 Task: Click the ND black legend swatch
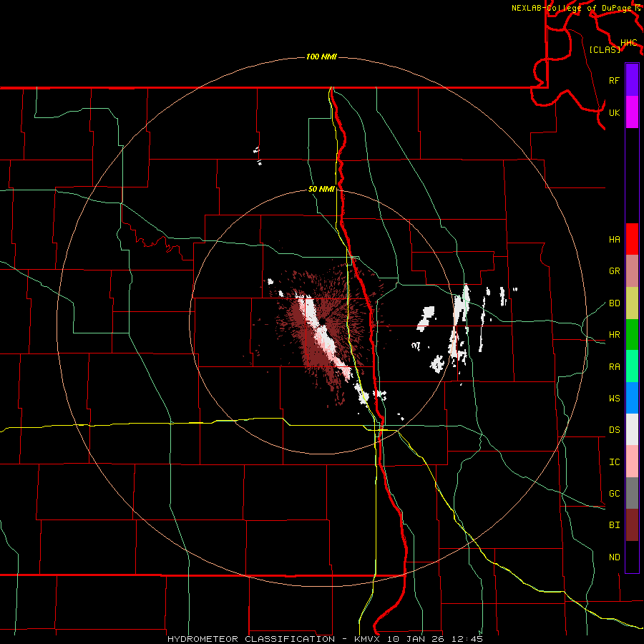[x=632, y=557]
